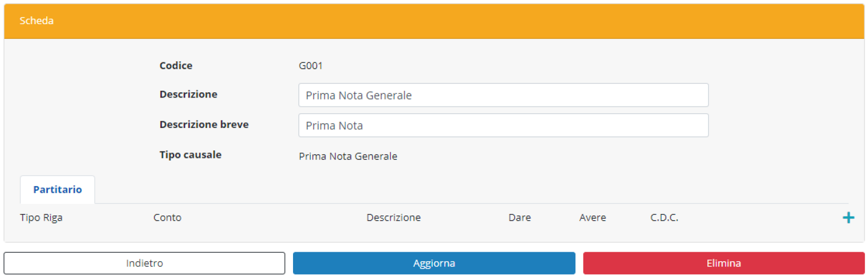Click the C.D.C. column header
The image size is (868, 280).
click(x=664, y=218)
